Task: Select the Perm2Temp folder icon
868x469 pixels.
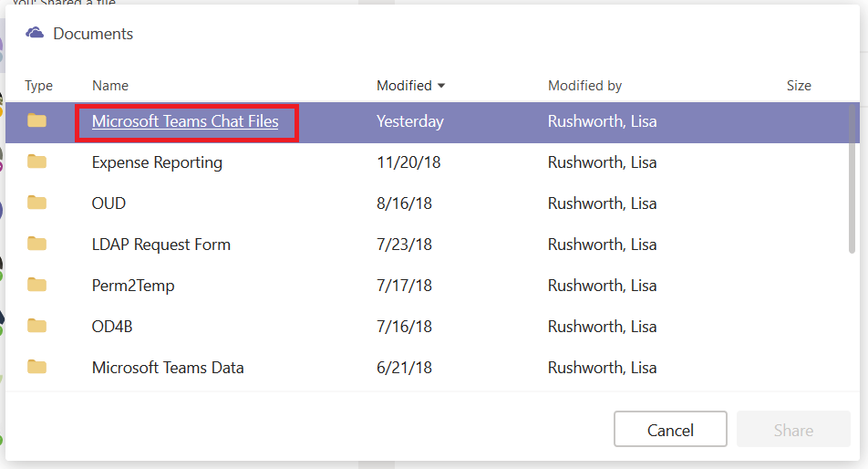Action: 37,284
